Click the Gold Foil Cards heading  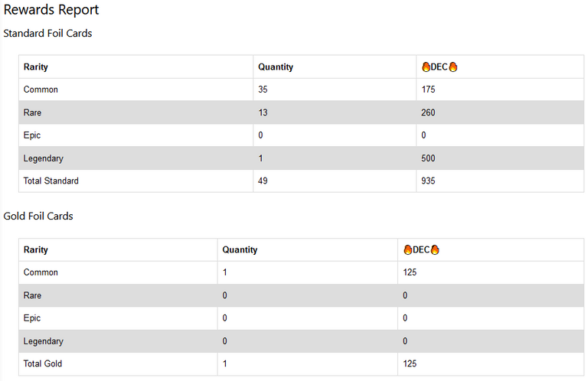pos(38,217)
